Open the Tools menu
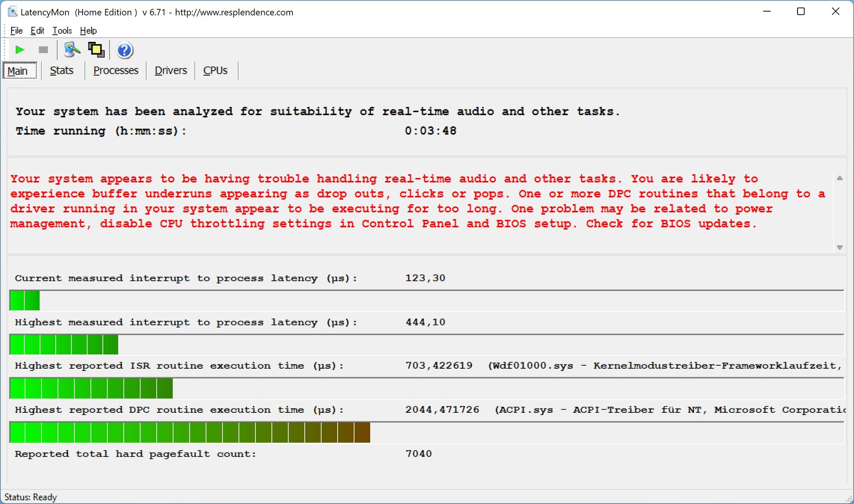This screenshot has height=504, width=854. 62,31
